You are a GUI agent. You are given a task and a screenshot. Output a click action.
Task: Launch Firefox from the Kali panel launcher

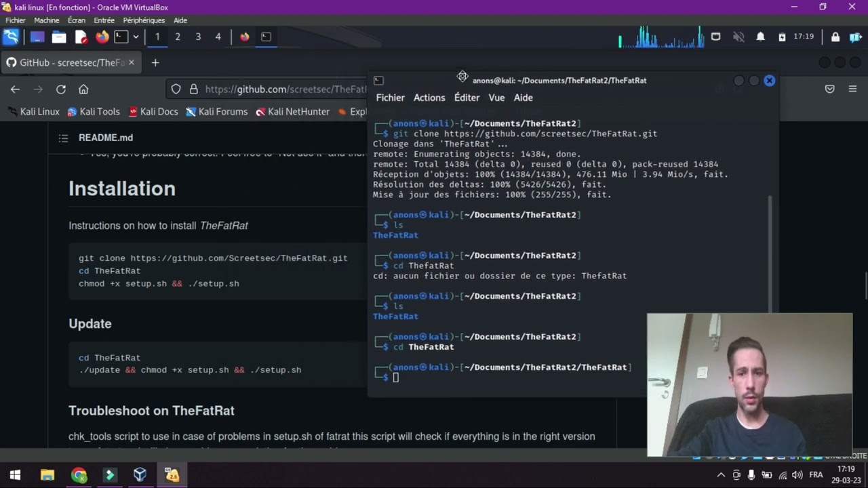click(102, 37)
